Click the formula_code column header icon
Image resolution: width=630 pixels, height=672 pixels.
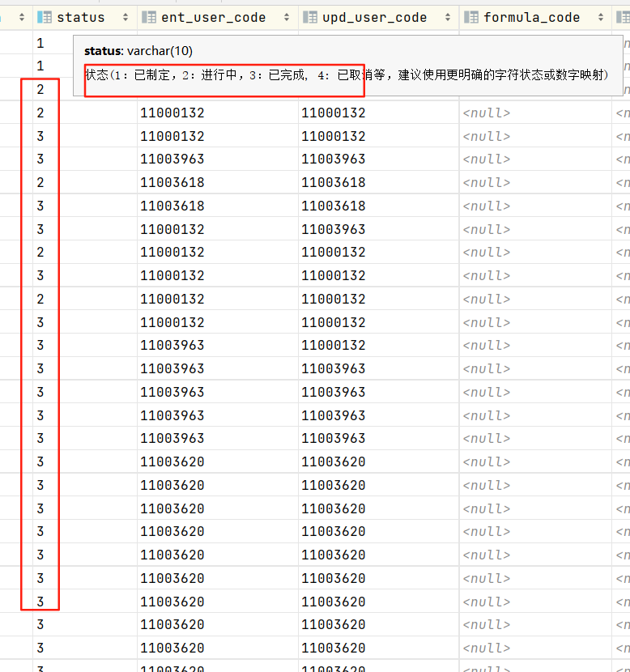[471, 17]
